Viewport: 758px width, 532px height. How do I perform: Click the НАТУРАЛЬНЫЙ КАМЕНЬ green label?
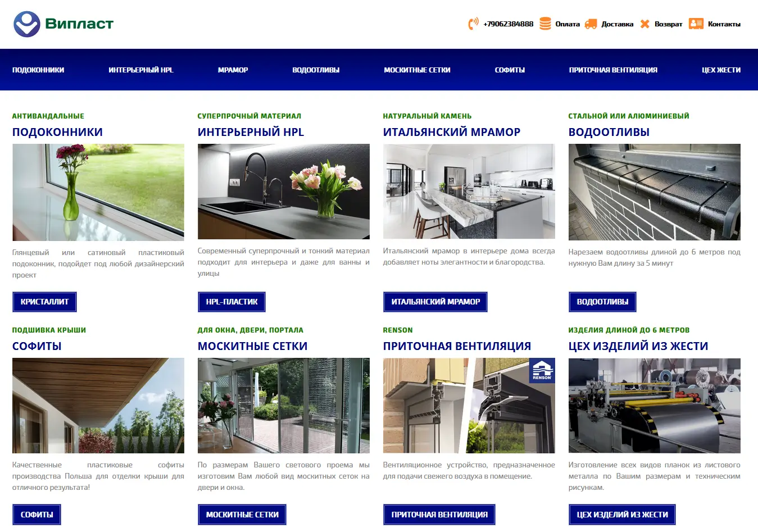pyautogui.click(x=427, y=116)
